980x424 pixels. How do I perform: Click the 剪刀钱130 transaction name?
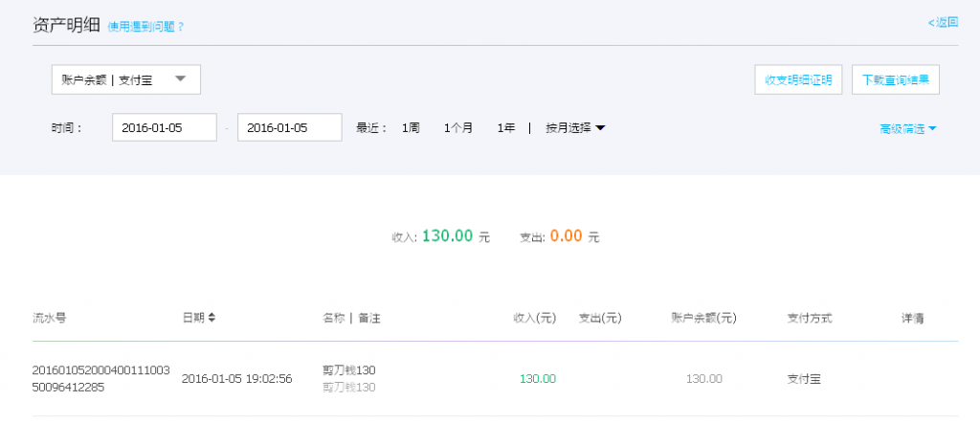(349, 370)
